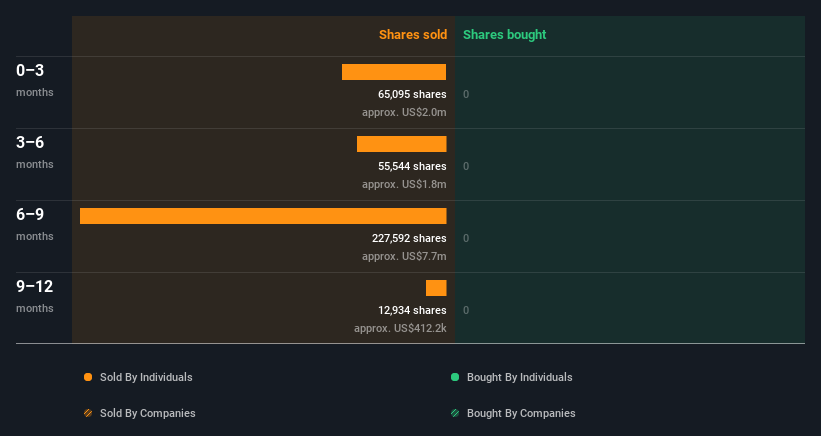Click the shares bought 0 in 3–6 months row

466,166
